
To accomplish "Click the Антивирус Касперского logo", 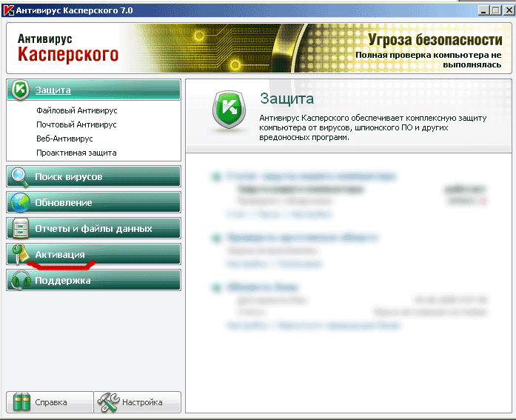I will point(68,48).
